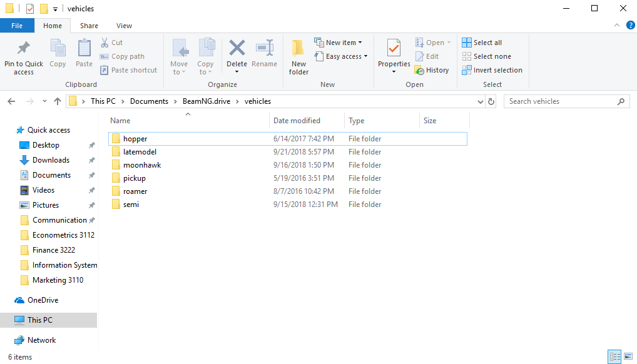Click BeamNG.drive in address breadcrumb
The image size is (637, 364).
(206, 101)
